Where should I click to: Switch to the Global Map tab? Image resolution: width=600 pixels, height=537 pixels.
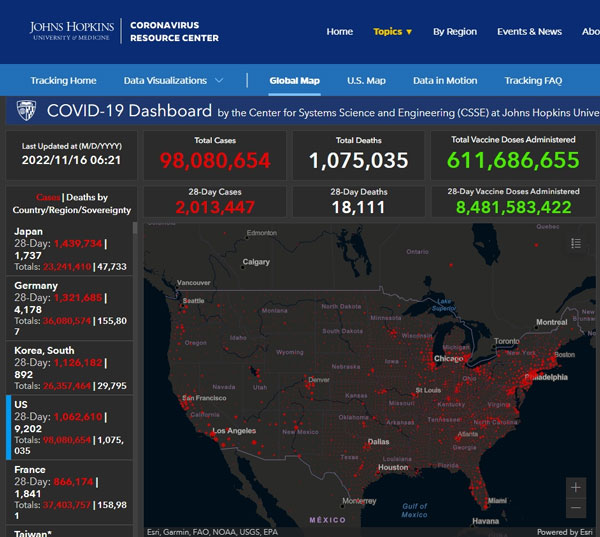pyautogui.click(x=294, y=80)
